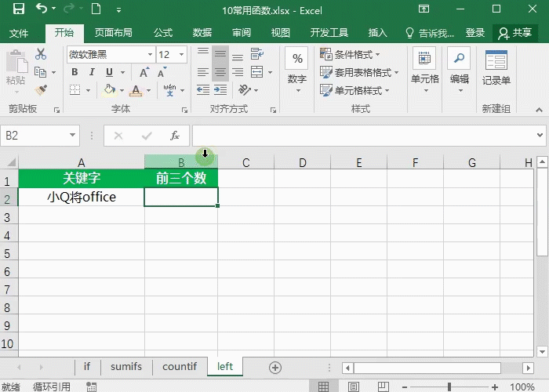The width and height of the screenshot is (549, 392).
Task: Switch to Developer (开发工具) tab
Action: 329,33
